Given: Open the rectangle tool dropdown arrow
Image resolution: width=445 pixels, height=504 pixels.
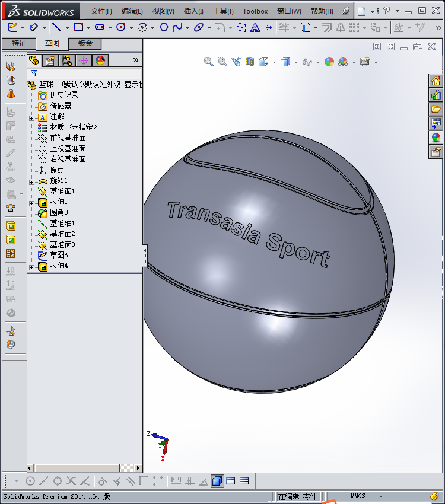Looking at the screenshot, I should 88,28.
